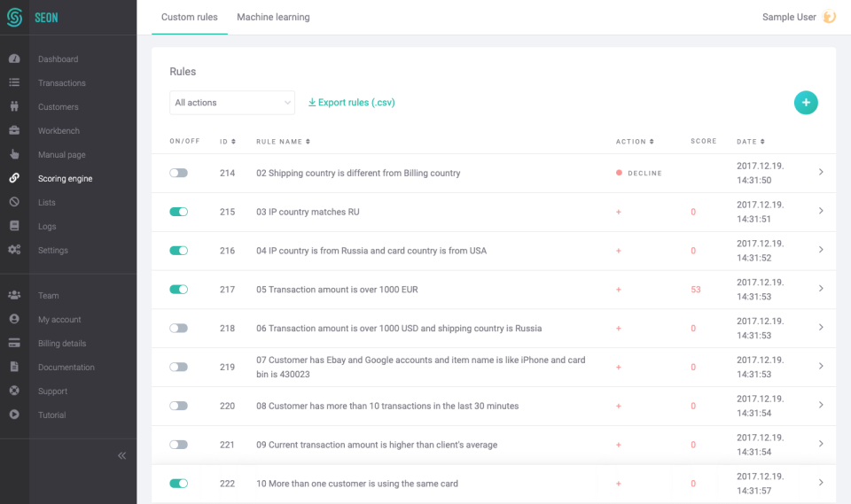Collapse the sidebar with double chevron
This screenshot has height=504, width=851.
(x=122, y=455)
